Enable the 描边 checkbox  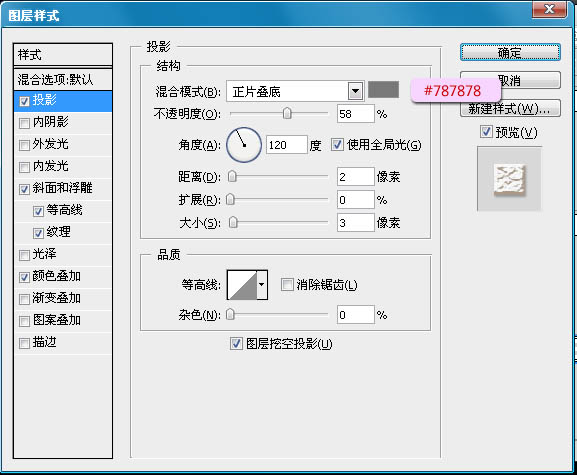(x=24, y=343)
